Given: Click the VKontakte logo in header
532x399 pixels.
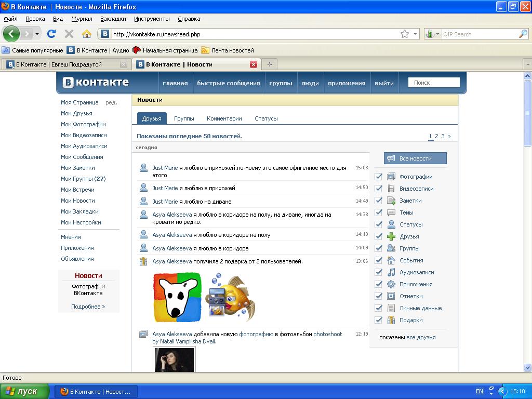Looking at the screenshot, I should (96, 83).
